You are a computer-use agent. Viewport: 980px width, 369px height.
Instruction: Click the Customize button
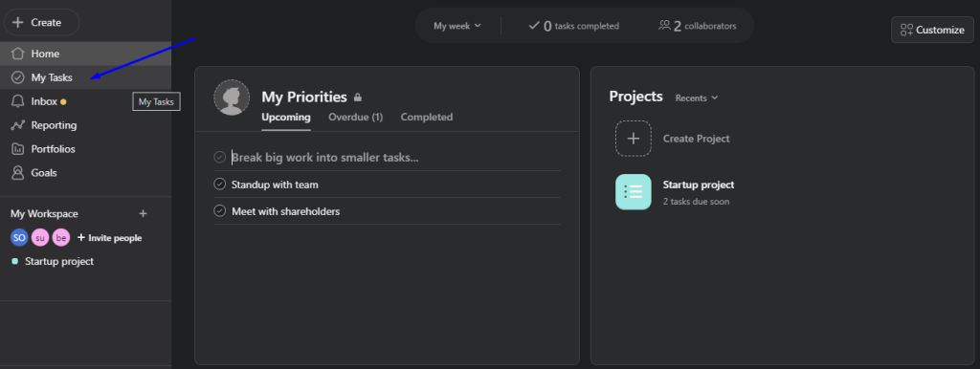(x=932, y=30)
